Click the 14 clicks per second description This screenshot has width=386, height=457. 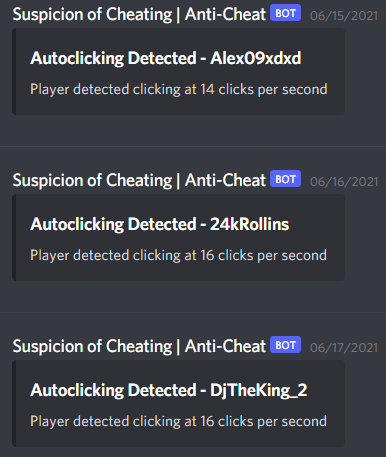coord(179,89)
